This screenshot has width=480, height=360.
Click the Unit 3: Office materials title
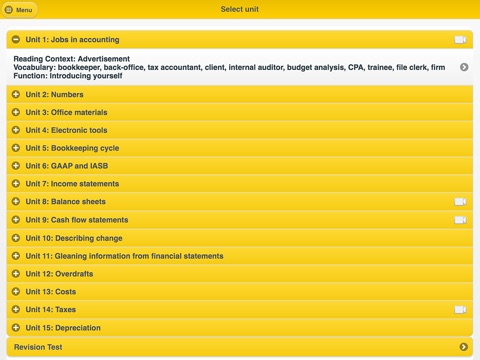pyautogui.click(x=66, y=112)
